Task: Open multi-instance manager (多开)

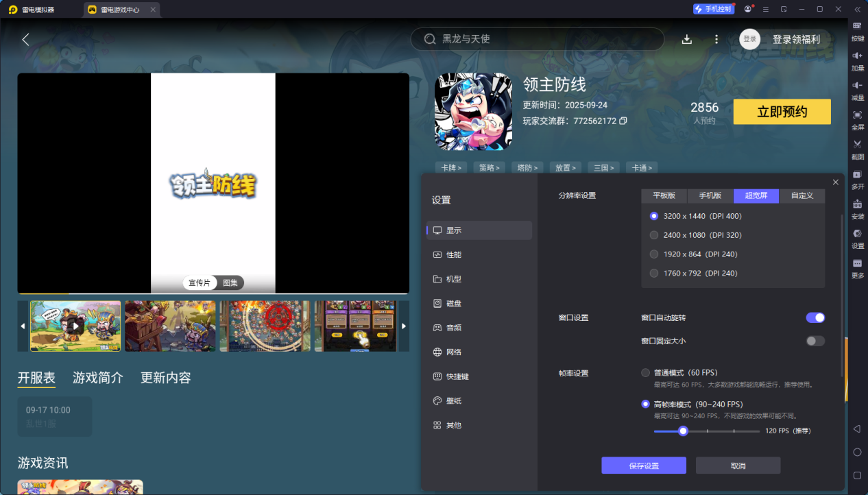Action: point(857,179)
